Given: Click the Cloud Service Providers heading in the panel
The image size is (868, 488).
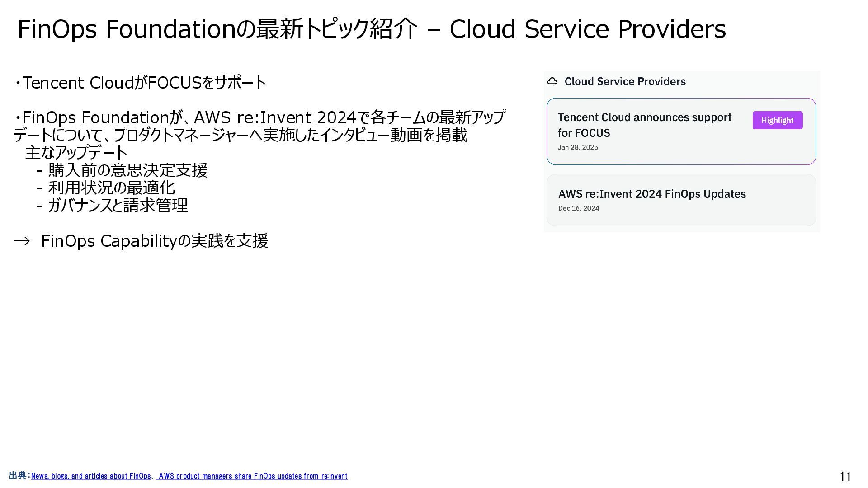Looking at the screenshot, I should 625,81.
